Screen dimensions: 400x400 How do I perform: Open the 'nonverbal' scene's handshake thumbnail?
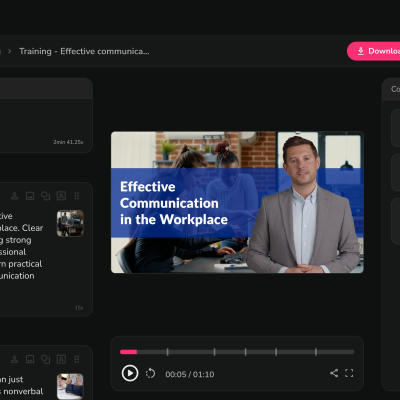coord(70,386)
